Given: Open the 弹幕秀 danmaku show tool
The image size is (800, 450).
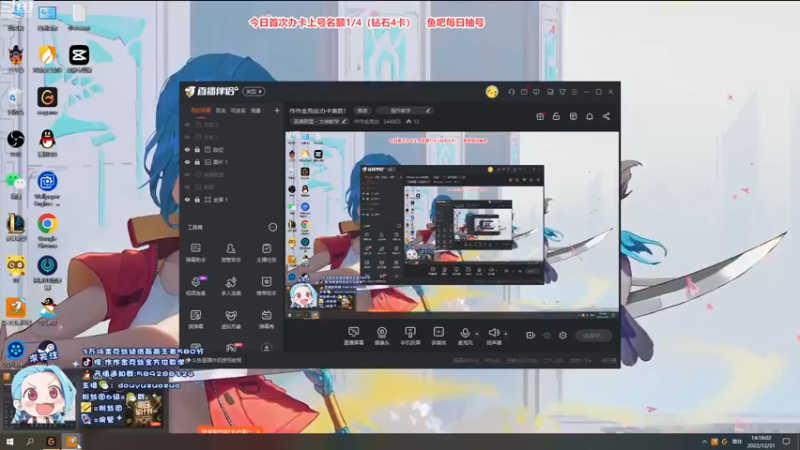Looking at the screenshot, I should pos(266,319).
